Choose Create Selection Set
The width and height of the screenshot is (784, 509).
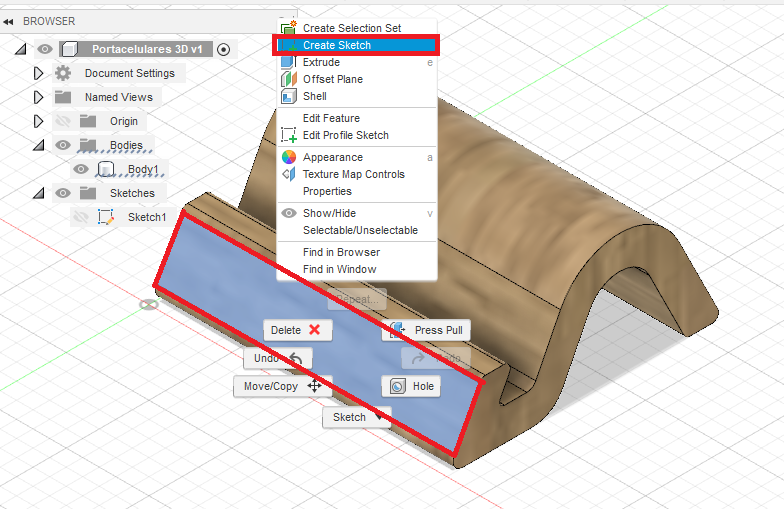(x=356, y=28)
